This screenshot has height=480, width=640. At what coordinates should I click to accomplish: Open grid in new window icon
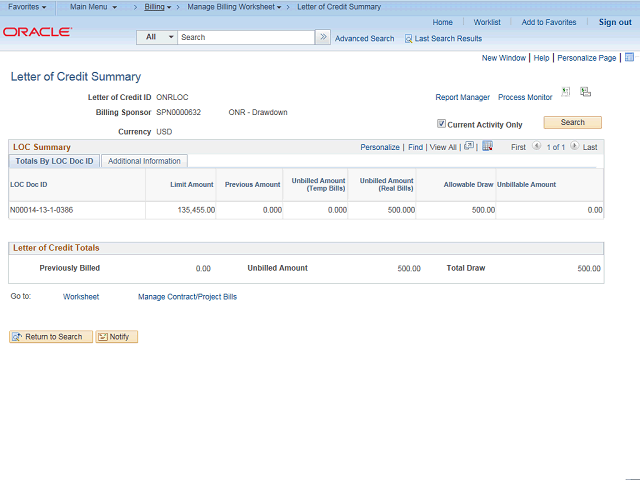(x=469, y=146)
